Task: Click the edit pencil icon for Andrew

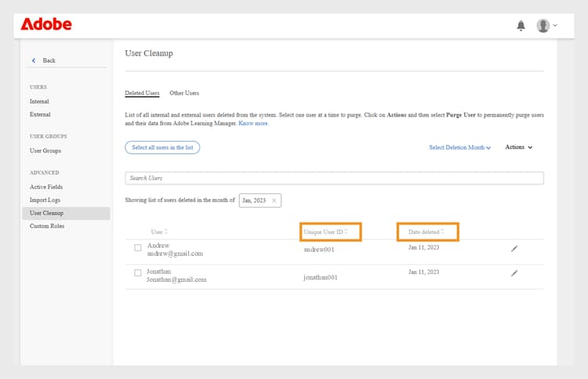Action: [x=514, y=248]
